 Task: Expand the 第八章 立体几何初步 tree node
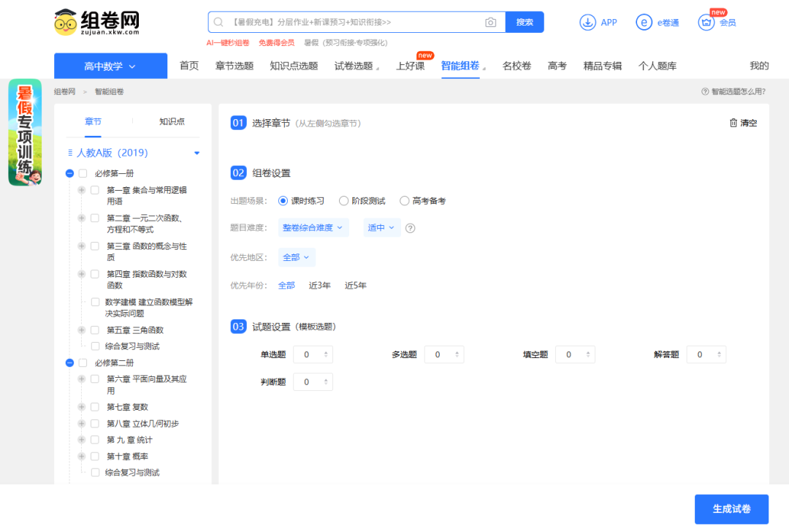[x=83, y=423]
